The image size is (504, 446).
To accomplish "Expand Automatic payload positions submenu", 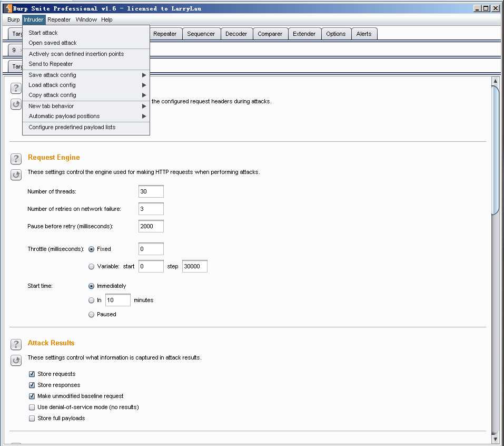I will [86, 116].
